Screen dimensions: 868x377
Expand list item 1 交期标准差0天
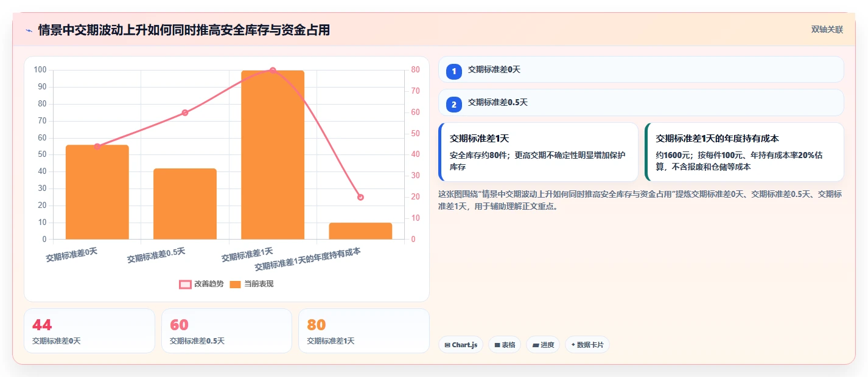pyautogui.click(x=641, y=69)
